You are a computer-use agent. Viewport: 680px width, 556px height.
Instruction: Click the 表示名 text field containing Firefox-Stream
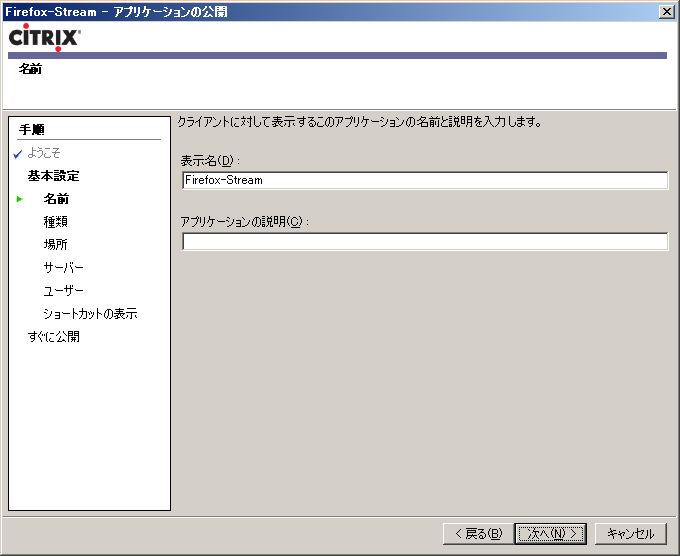pos(425,180)
